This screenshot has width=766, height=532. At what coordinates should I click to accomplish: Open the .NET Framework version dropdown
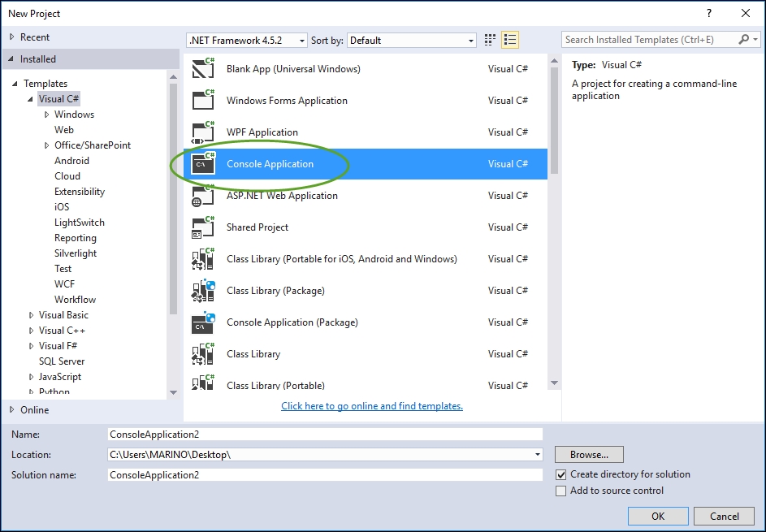tap(247, 40)
